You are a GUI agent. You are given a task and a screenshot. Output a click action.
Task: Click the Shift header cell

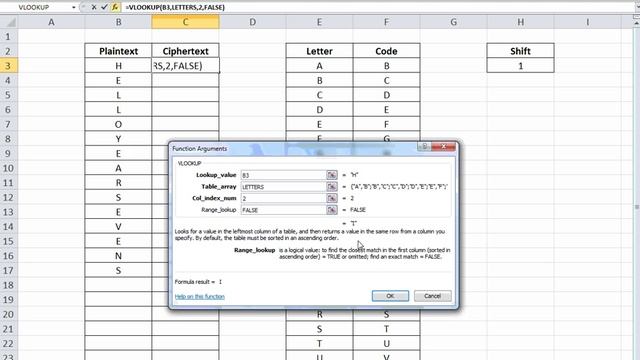pos(520,51)
